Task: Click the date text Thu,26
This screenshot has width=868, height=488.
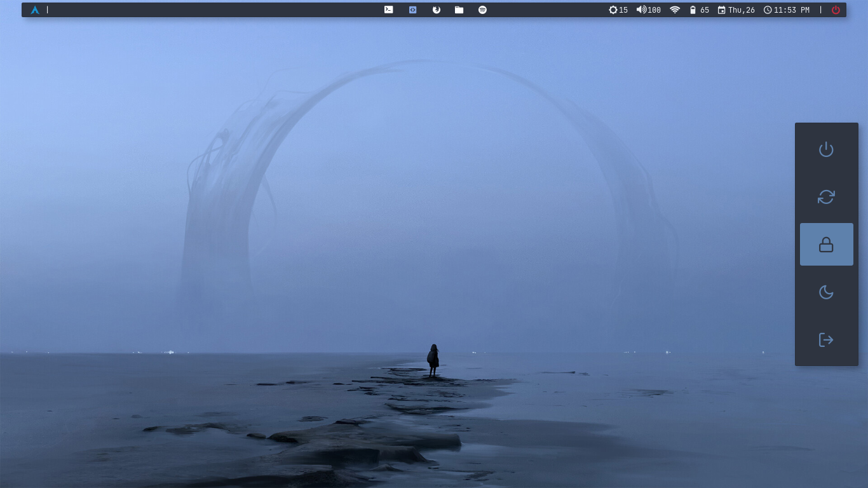Action: tap(742, 10)
